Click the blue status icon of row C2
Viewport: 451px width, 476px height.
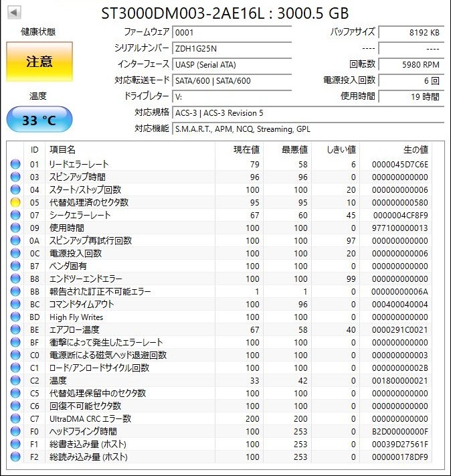[x=15, y=380]
